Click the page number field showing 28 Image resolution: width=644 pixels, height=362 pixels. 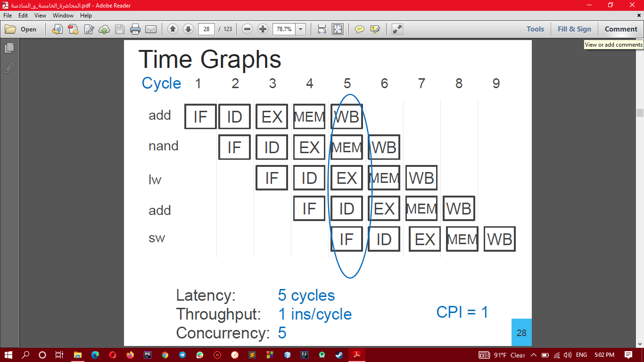click(206, 29)
